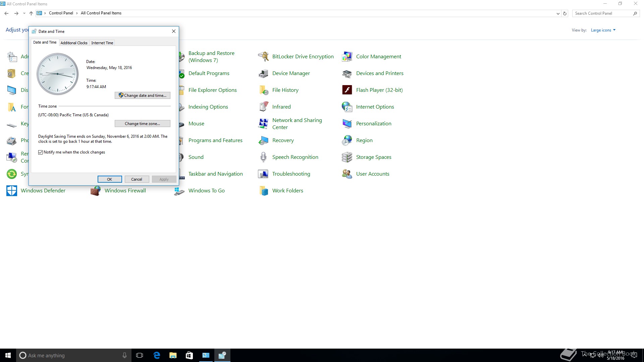This screenshot has height=362, width=644.
Task: Open Windows To Go icon
Action: 179,191
